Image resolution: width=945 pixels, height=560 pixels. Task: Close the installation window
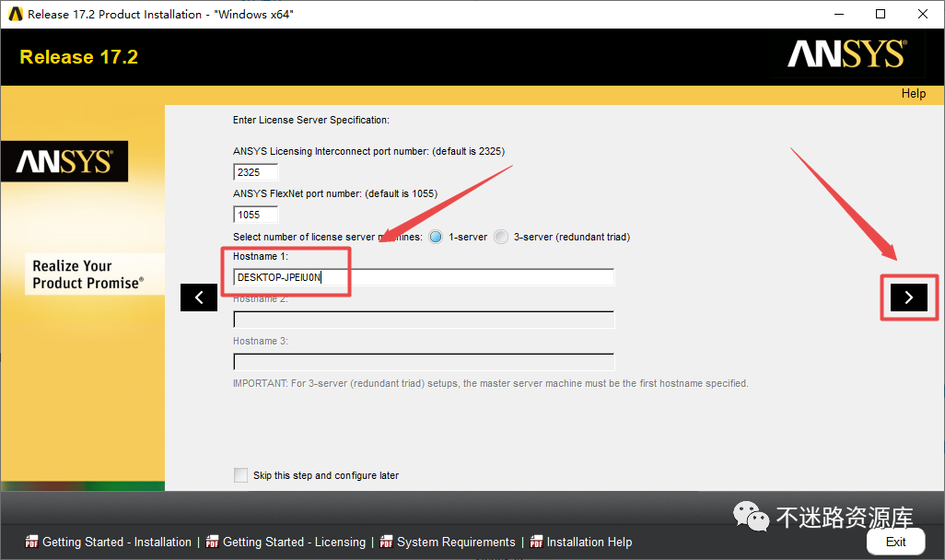coord(923,14)
